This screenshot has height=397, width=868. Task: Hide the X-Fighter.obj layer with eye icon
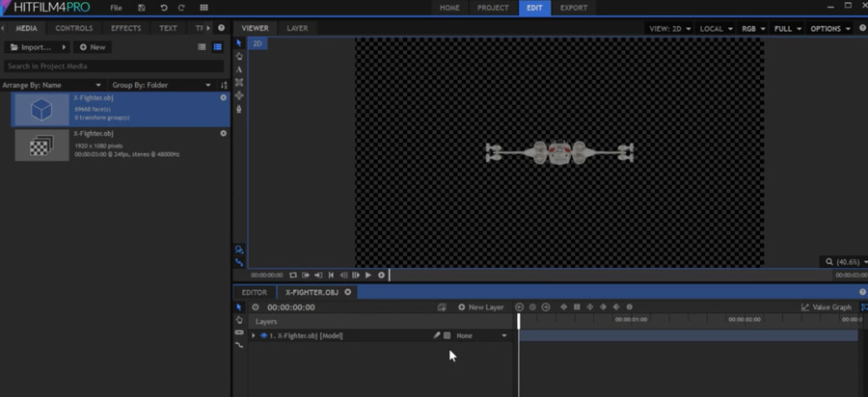point(263,336)
